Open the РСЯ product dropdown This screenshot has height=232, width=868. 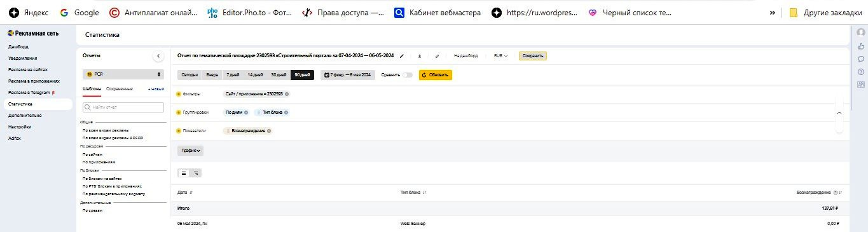(123, 74)
